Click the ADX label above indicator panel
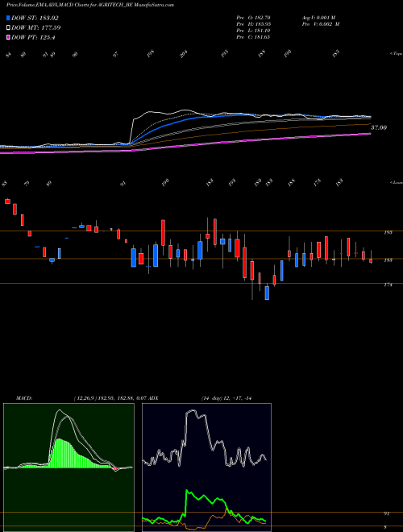 click(x=153, y=398)
